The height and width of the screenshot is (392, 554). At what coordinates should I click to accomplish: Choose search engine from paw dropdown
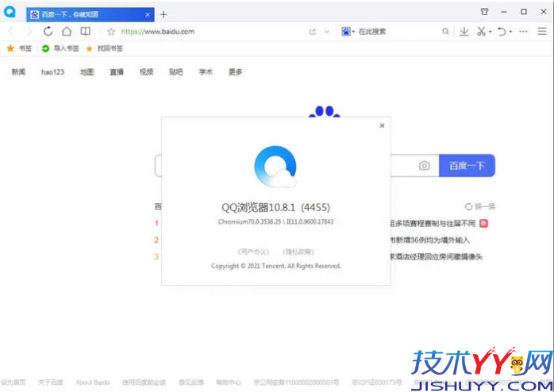[x=348, y=32]
